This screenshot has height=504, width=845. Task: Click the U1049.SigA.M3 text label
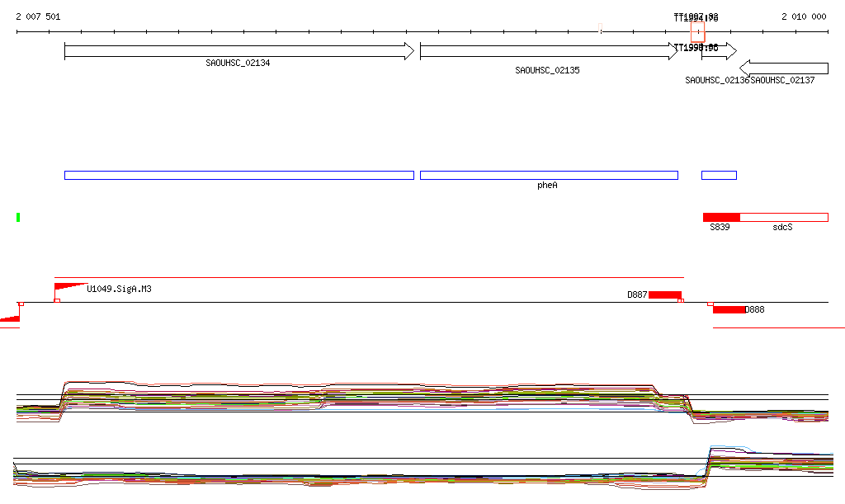point(119,290)
